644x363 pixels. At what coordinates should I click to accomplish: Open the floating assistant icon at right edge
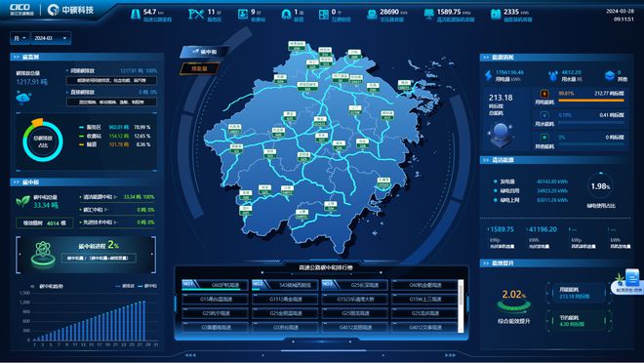(x=629, y=281)
